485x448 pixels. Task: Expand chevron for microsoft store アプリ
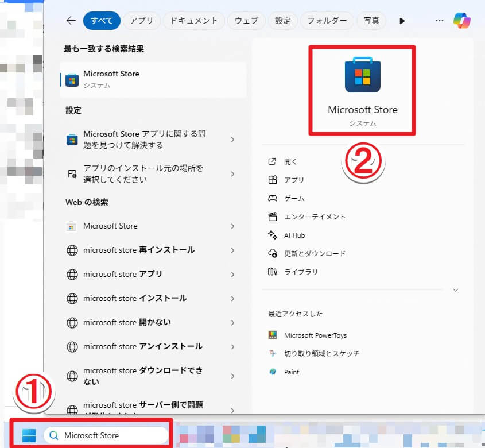click(232, 275)
